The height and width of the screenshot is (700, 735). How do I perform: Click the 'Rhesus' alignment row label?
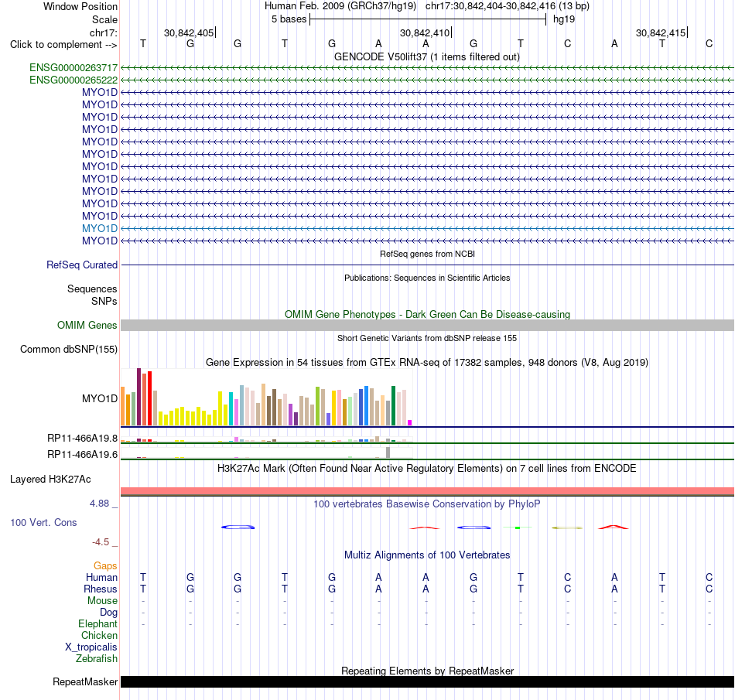point(101,589)
